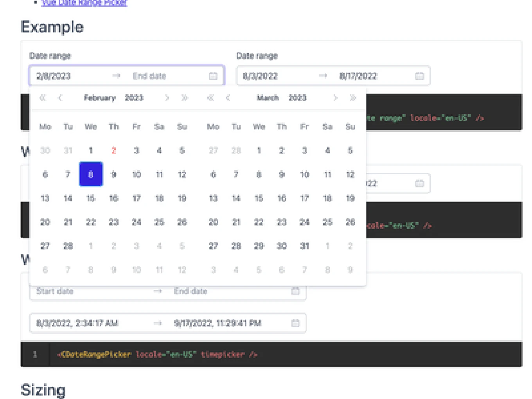Click calendar icon in first date range field
This screenshot has height=399, width=532.
tap(213, 76)
